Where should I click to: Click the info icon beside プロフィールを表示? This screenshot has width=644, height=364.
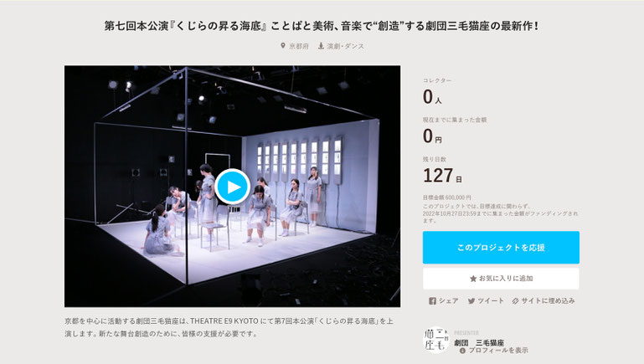(462, 351)
